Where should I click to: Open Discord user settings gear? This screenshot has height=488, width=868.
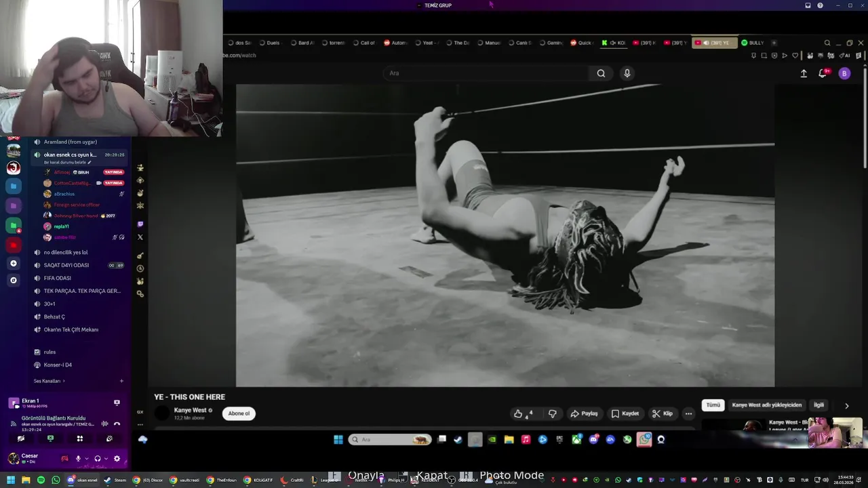click(x=117, y=459)
